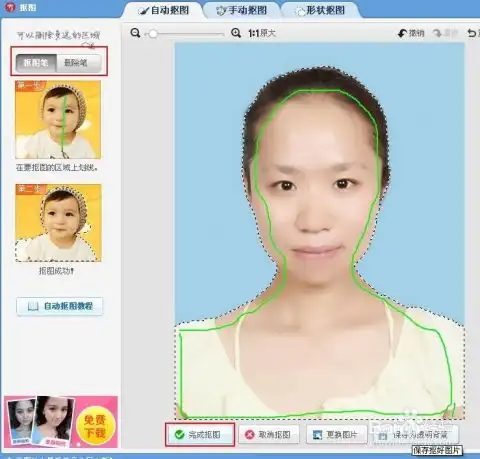Click the zoom out magnifier icon
The width and height of the screenshot is (480, 459).
pyautogui.click(x=135, y=33)
